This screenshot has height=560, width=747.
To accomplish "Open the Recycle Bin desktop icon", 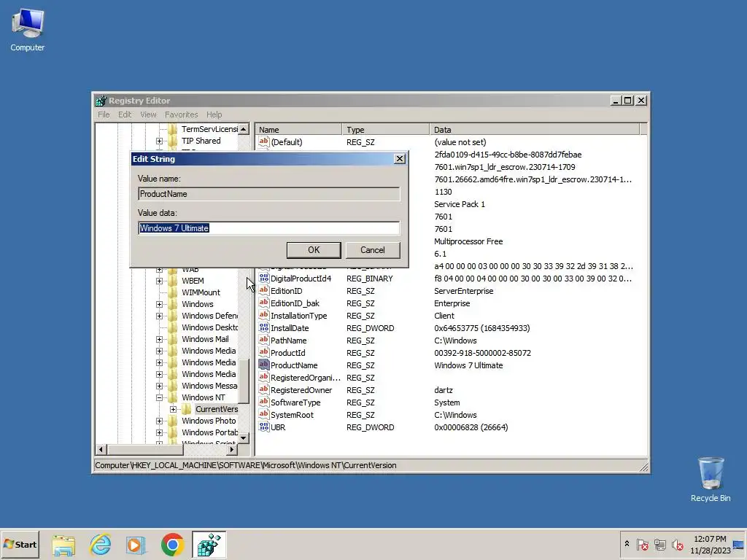I will (711, 479).
